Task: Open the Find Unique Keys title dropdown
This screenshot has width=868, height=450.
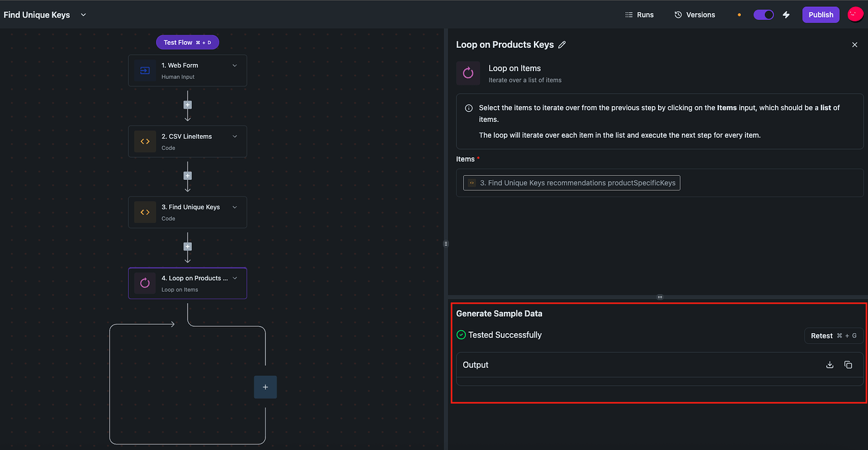Action: tap(83, 14)
